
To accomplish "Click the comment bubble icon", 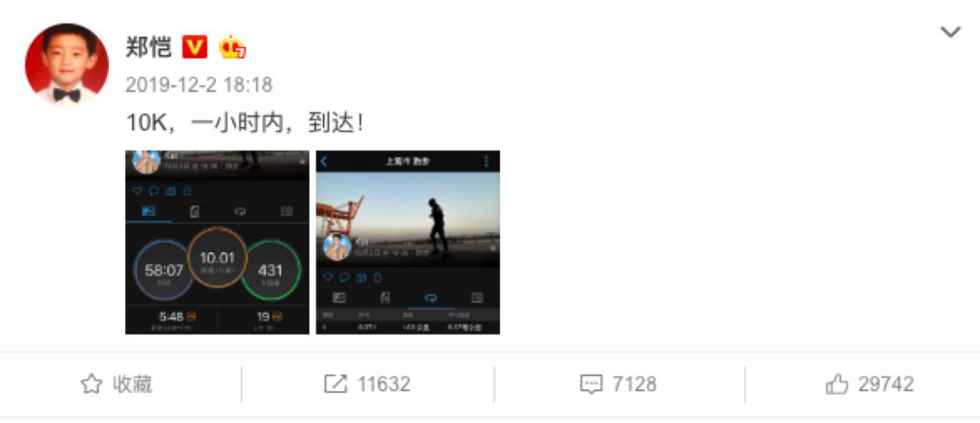I will point(592,385).
